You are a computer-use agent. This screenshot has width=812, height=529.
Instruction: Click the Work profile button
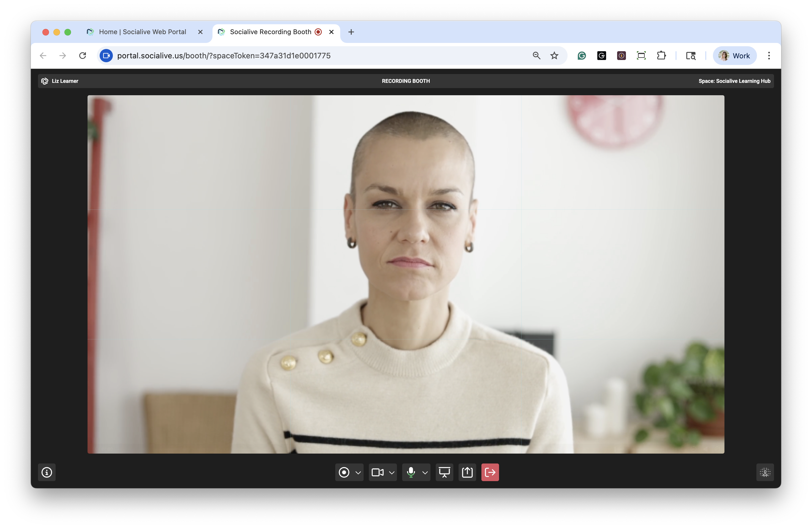735,56
